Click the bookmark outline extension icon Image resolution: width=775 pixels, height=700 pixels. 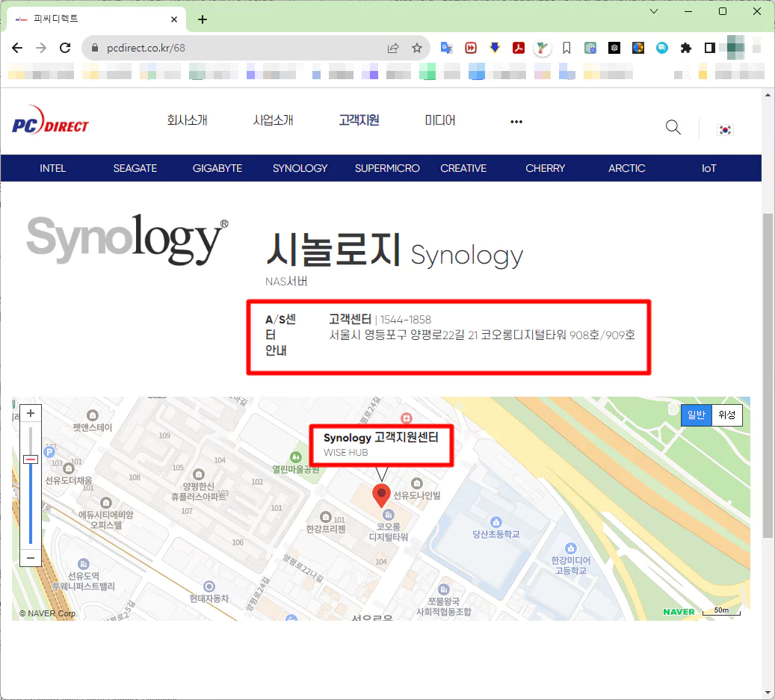coord(566,48)
